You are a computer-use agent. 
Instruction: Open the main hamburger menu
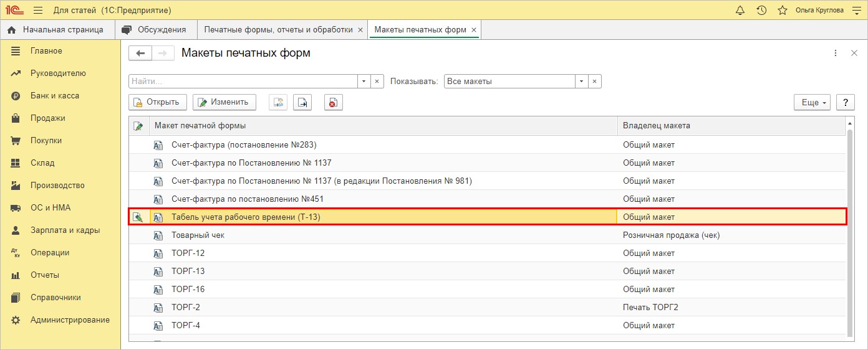[x=38, y=10]
